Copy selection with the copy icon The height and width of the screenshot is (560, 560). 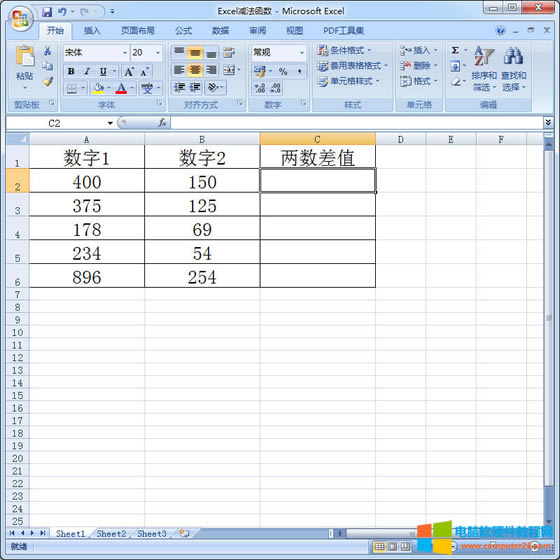point(48,66)
